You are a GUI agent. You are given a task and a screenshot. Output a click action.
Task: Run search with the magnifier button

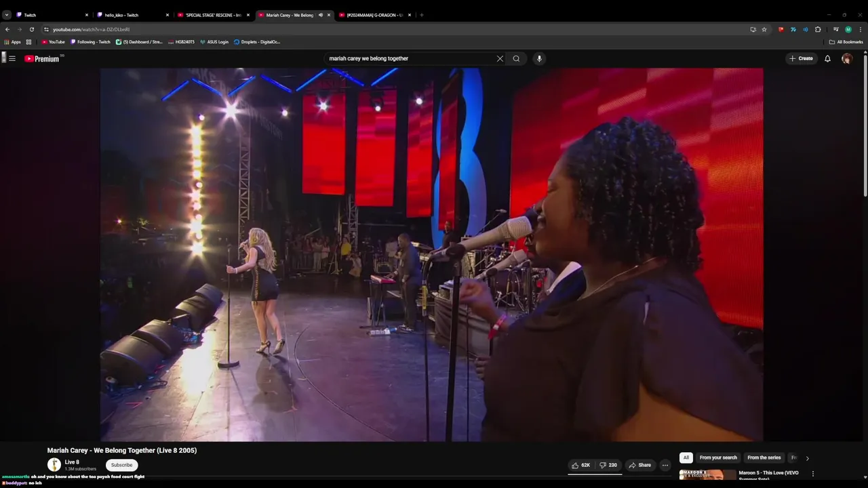tap(516, 58)
